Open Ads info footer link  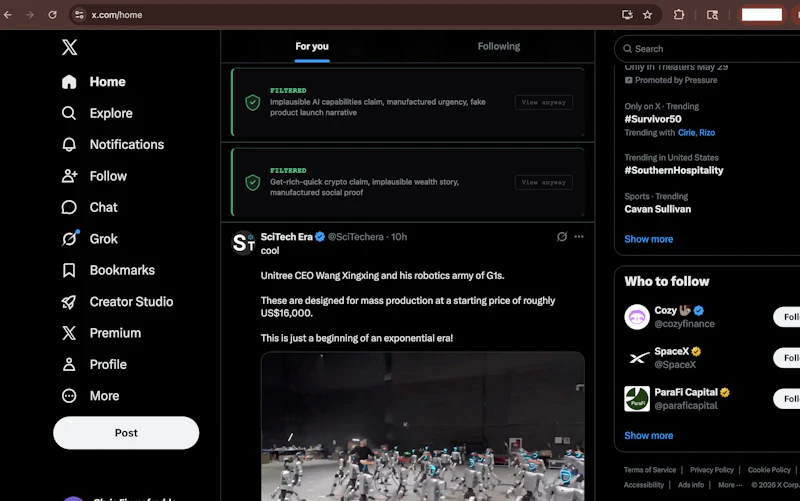pyautogui.click(x=691, y=485)
